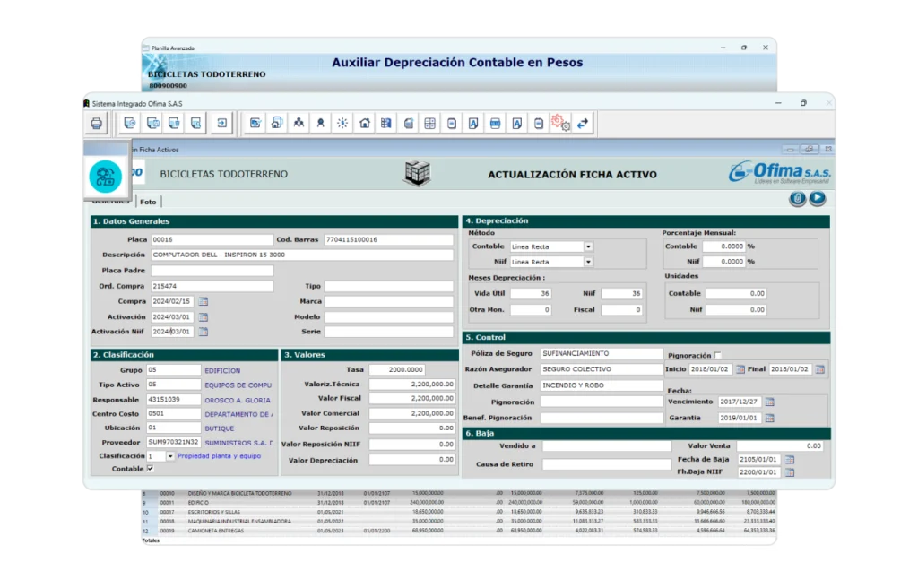Image resolution: width=918 pixels, height=588 pixels.
Task: Open calendar beside Activación date 2024/03/01
Action: [x=204, y=316]
